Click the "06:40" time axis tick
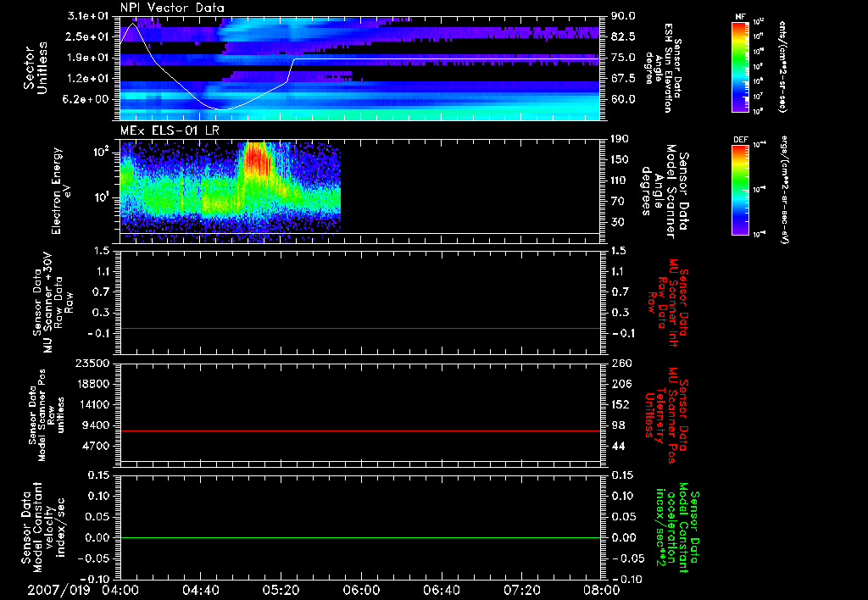The width and height of the screenshot is (868, 600). 441,590
